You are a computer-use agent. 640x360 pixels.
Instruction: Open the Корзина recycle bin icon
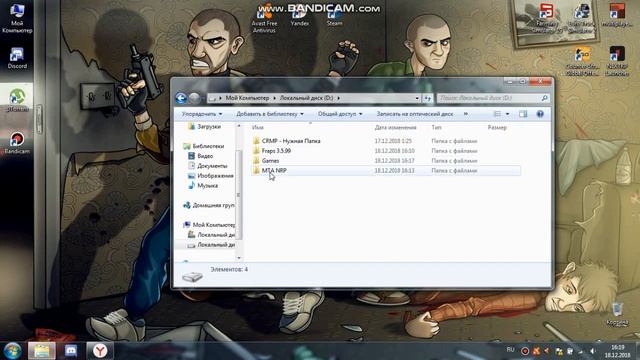pos(617,314)
